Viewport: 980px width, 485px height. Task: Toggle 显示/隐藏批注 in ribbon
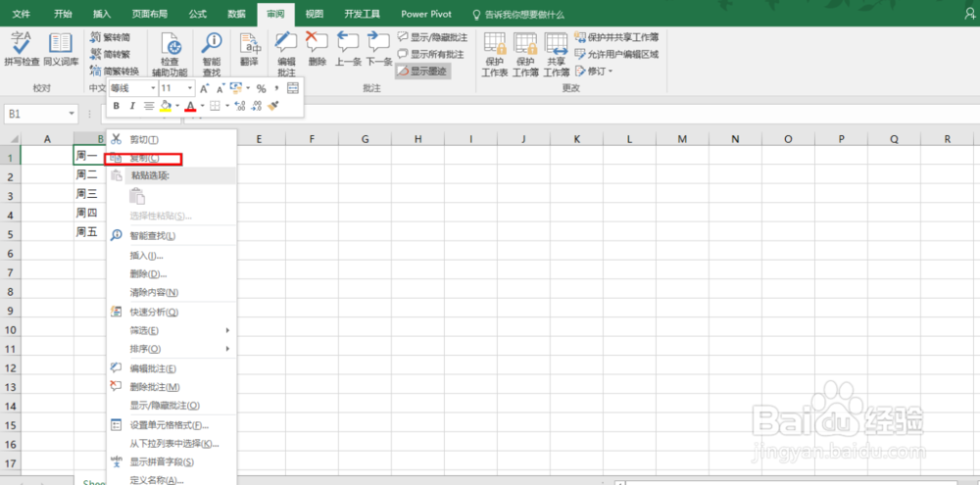tap(432, 37)
